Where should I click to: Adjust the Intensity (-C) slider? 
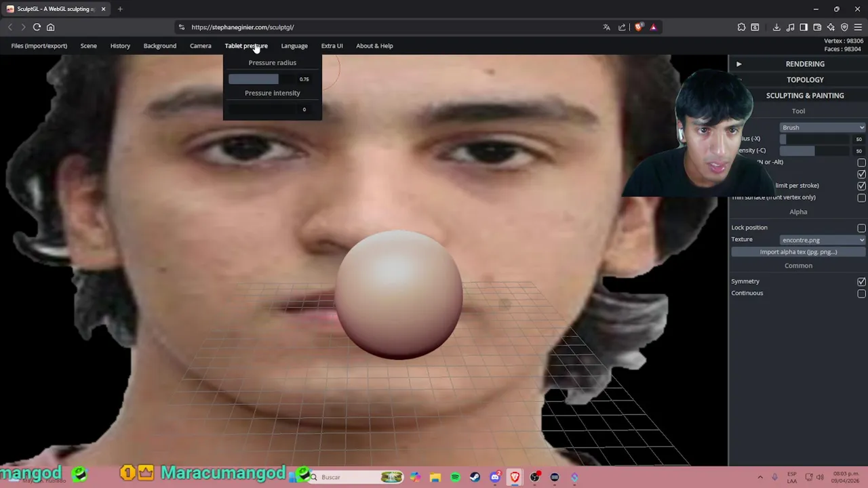point(815,150)
